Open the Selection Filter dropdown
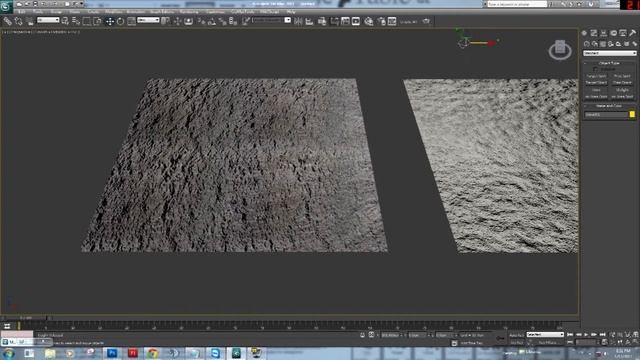The image size is (640, 360). [x=48, y=20]
